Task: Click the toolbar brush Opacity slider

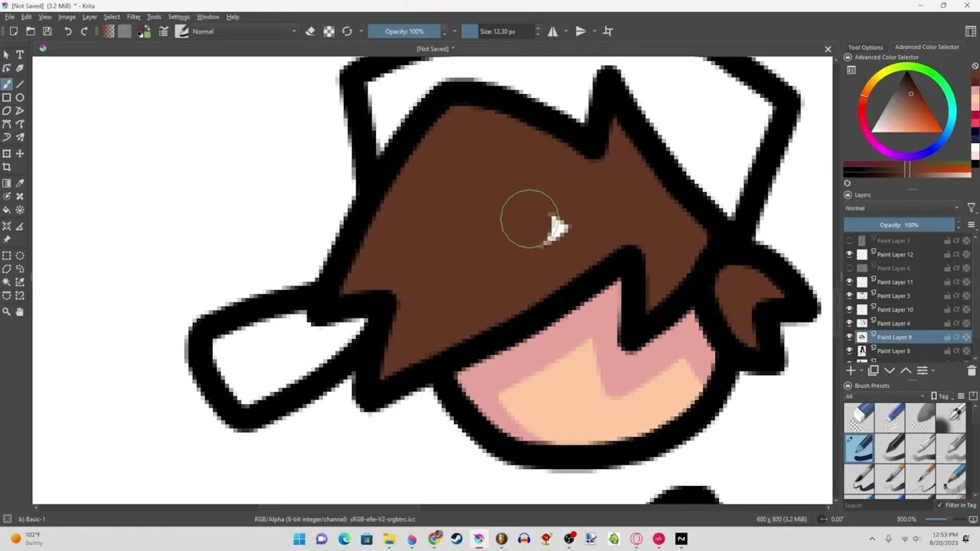Action: 405,31
